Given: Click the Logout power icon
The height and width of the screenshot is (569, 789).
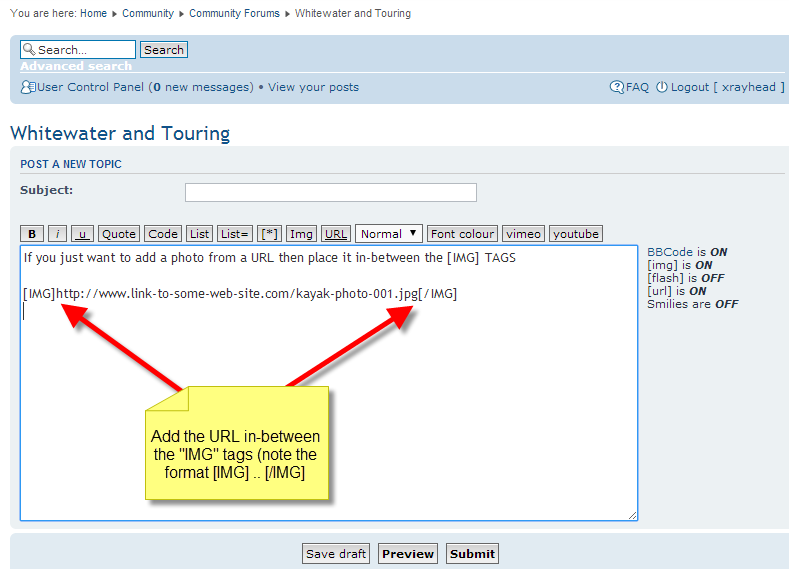Looking at the screenshot, I should point(662,87).
